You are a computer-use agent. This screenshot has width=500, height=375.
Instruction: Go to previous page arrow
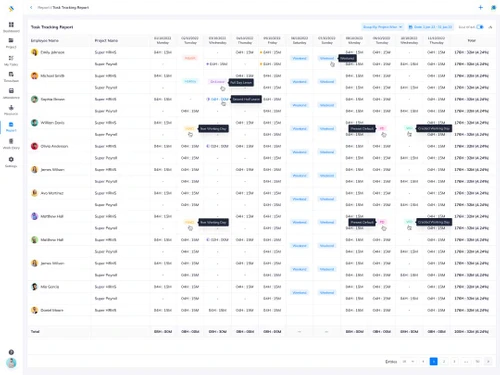tap(423, 361)
